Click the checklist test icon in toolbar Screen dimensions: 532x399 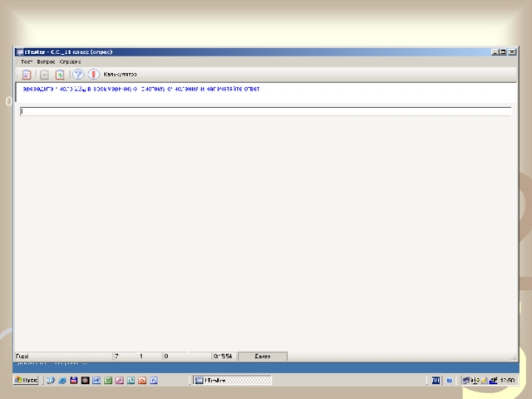[27, 74]
